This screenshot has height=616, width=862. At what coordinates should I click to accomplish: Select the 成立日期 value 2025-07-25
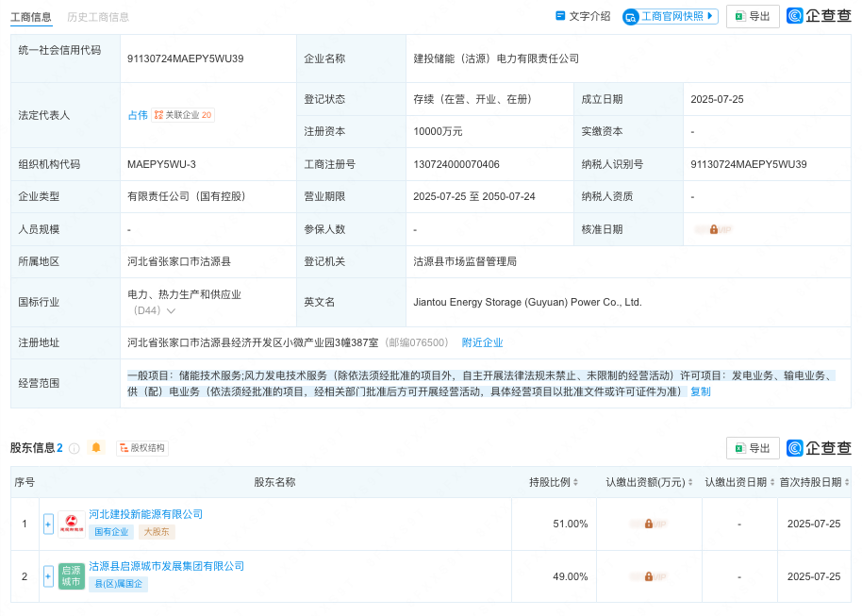click(x=717, y=100)
